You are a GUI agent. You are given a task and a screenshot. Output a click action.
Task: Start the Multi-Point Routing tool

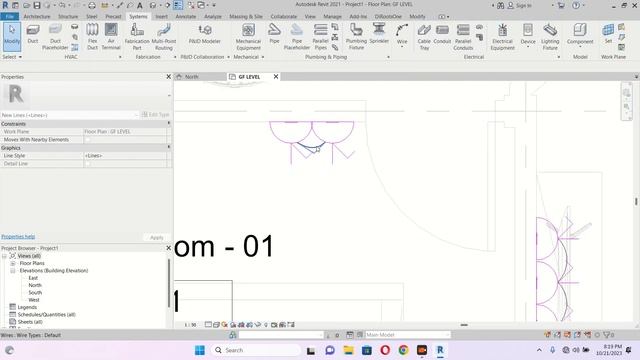pos(164,37)
